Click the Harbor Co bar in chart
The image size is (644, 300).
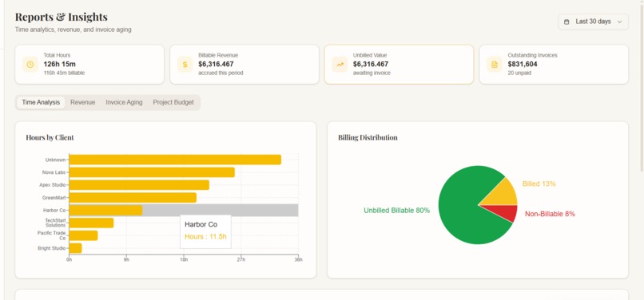tap(105, 211)
